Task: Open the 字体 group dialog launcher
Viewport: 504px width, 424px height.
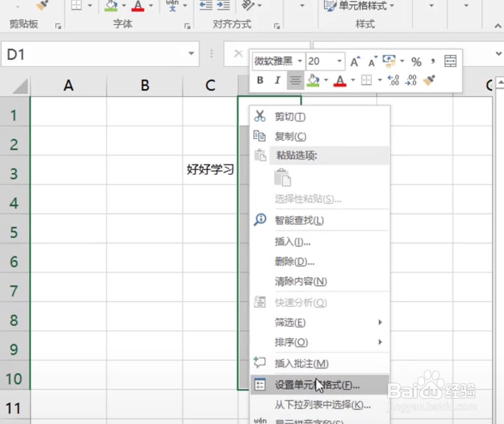Action: [x=187, y=26]
